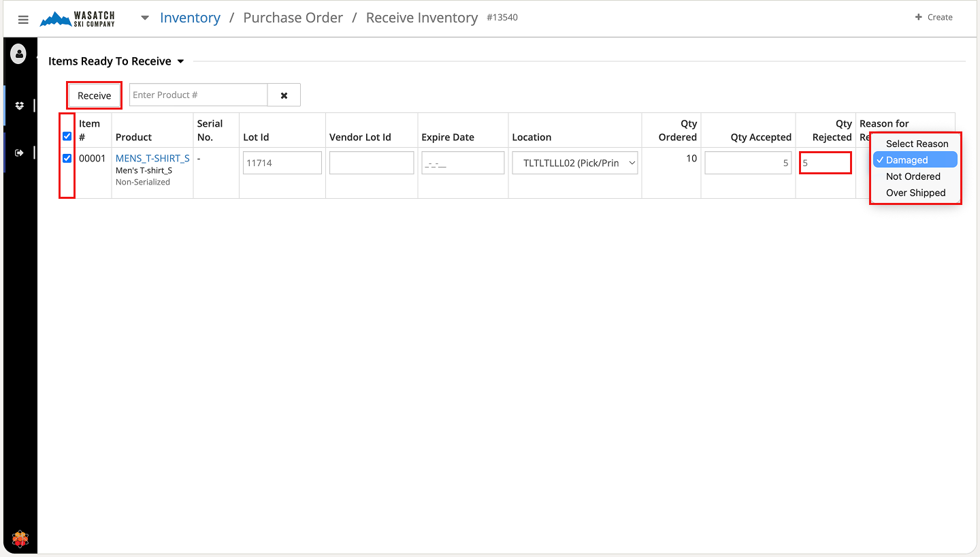Open the Location dropdown for TLTLTLLL02
Image resolution: width=980 pixels, height=557 pixels.
click(x=574, y=163)
